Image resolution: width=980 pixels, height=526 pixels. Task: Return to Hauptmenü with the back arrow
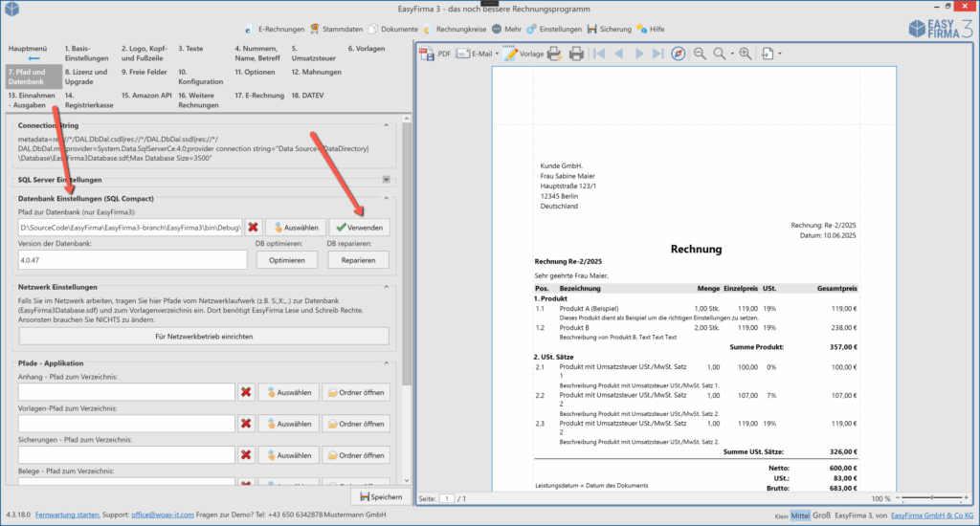pyautogui.click(x=33, y=58)
